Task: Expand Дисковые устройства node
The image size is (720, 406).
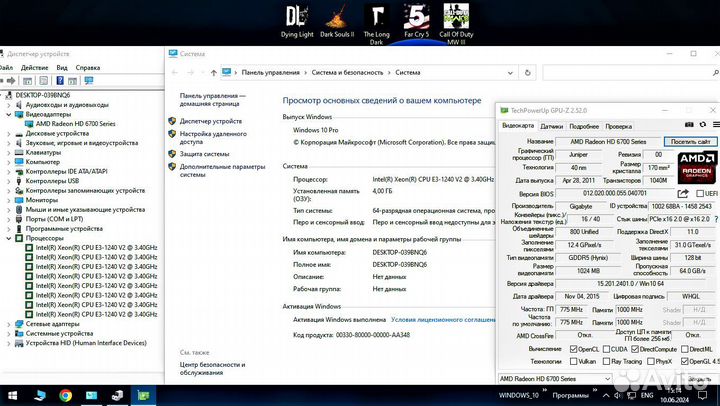Action: (8, 134)
